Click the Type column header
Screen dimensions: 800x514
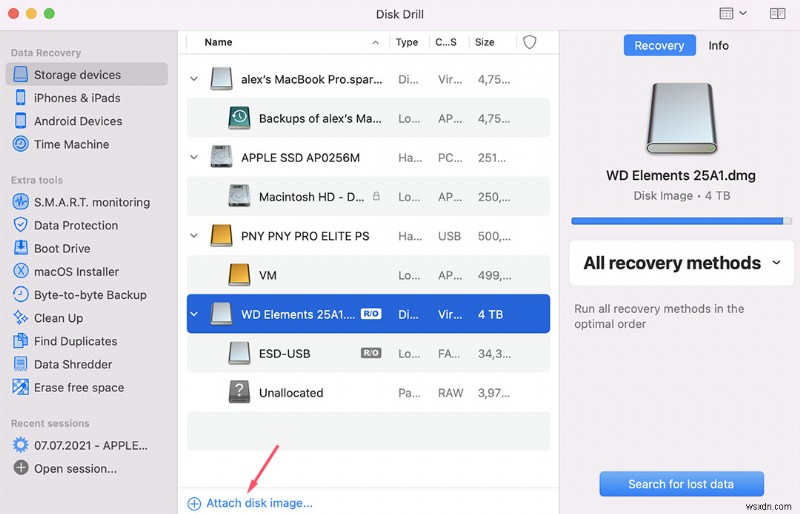pos(407,42)
